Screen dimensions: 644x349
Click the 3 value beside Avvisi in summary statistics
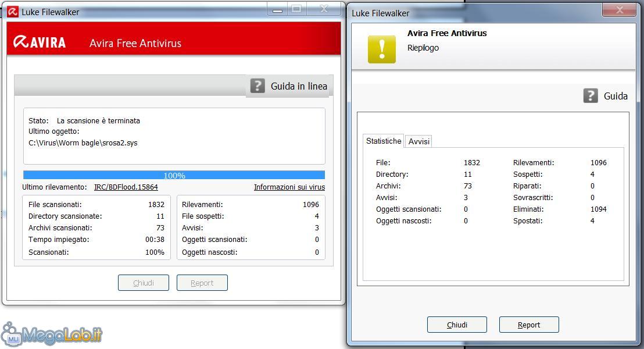pyautogui.click(x=466, y=198)
